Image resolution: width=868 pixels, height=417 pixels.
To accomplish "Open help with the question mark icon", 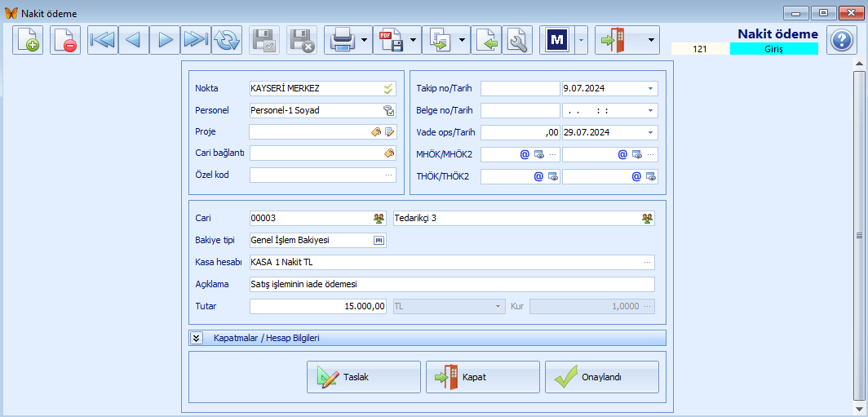I will (x=842, y=40).
